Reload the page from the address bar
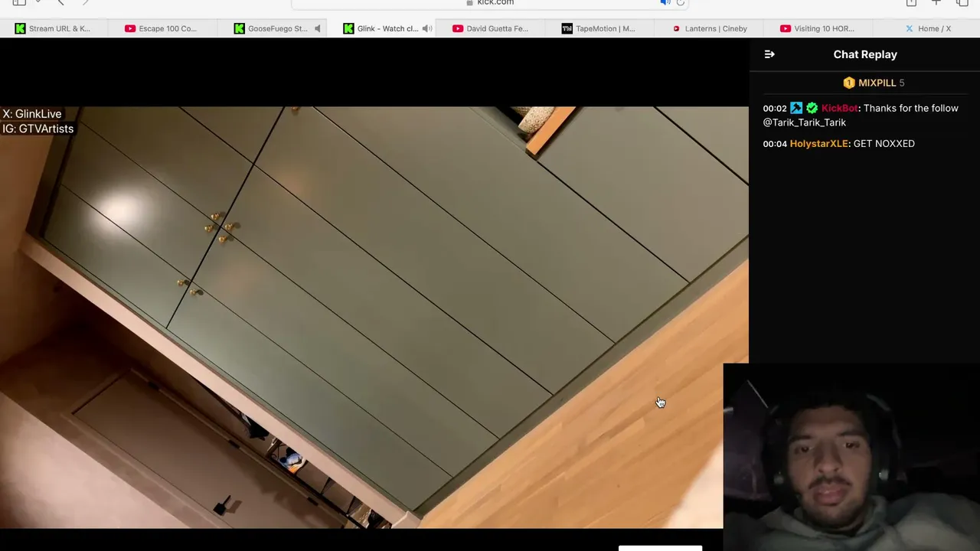 [680, 2]
